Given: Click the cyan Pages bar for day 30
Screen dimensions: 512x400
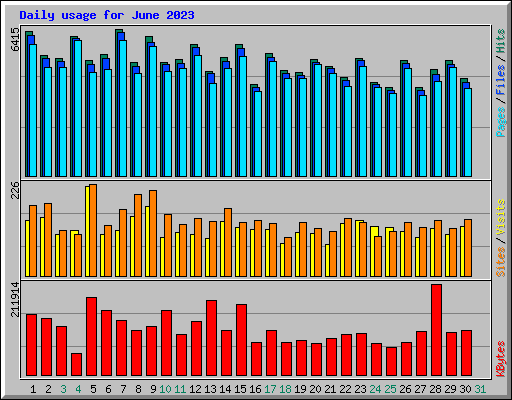Looking at the screenshot, I should tap(468, 132).
